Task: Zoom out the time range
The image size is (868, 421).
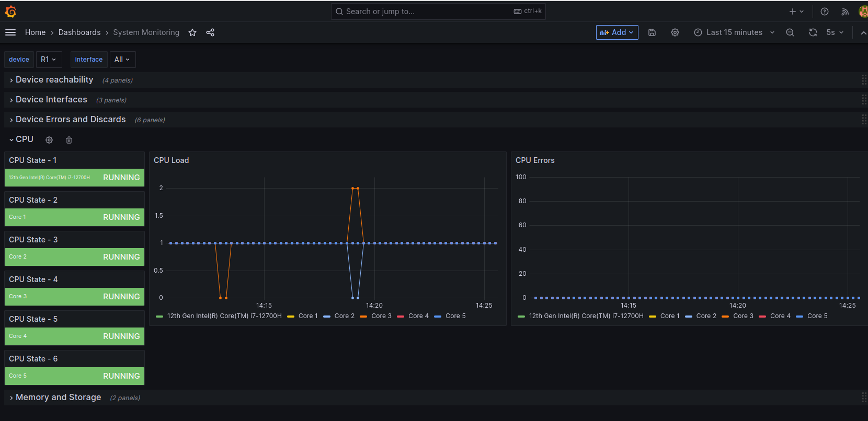Action: tap(790, 32)
